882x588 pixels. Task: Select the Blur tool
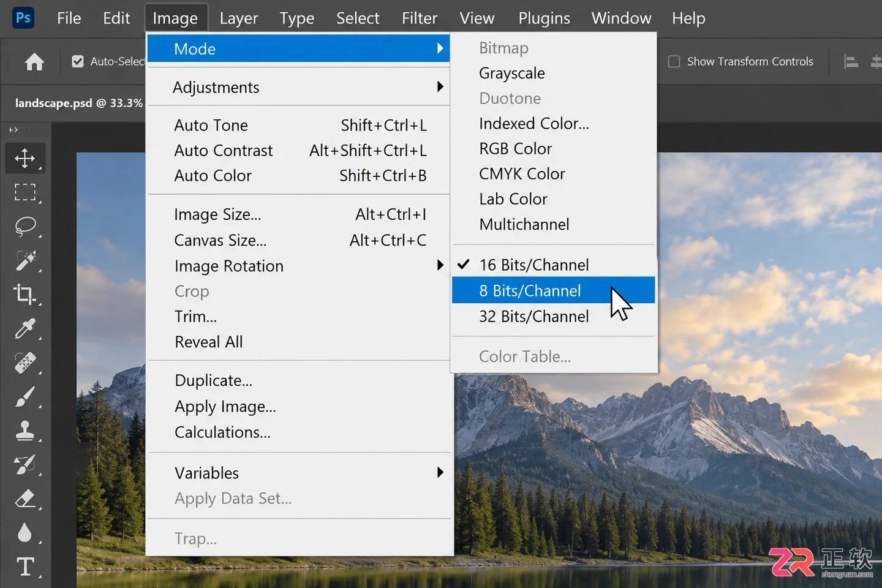(25, 533)
